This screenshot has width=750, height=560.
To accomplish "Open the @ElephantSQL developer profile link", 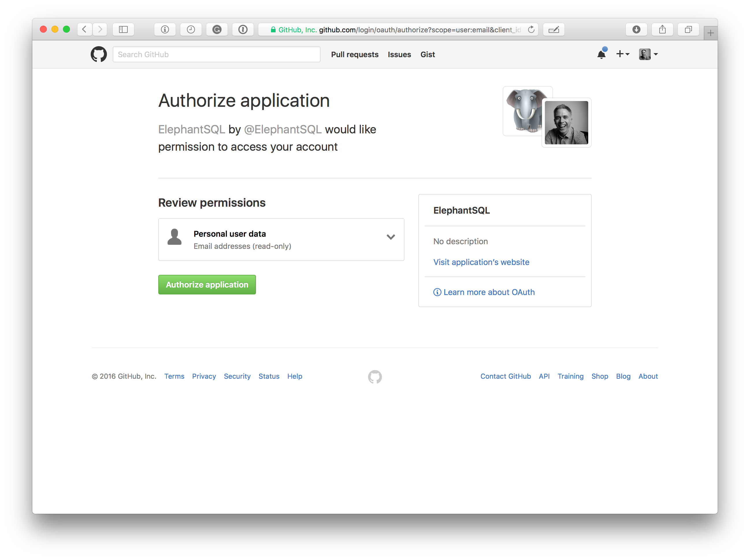I will [283, 129].
